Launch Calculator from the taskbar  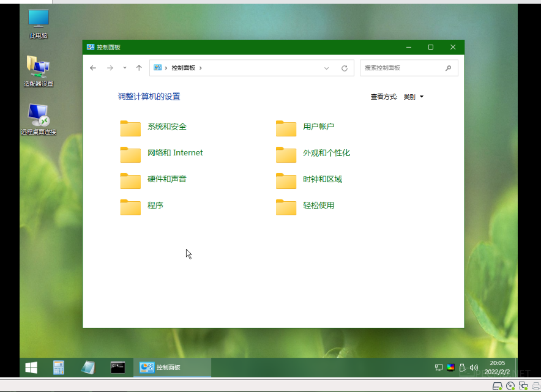pos(59,368)
